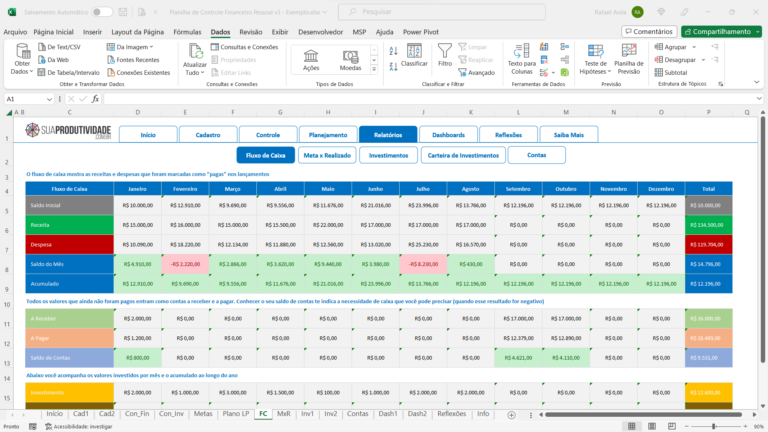Click the Comentários button
This screenshot has width=768, height=432.
coord(649,31)
